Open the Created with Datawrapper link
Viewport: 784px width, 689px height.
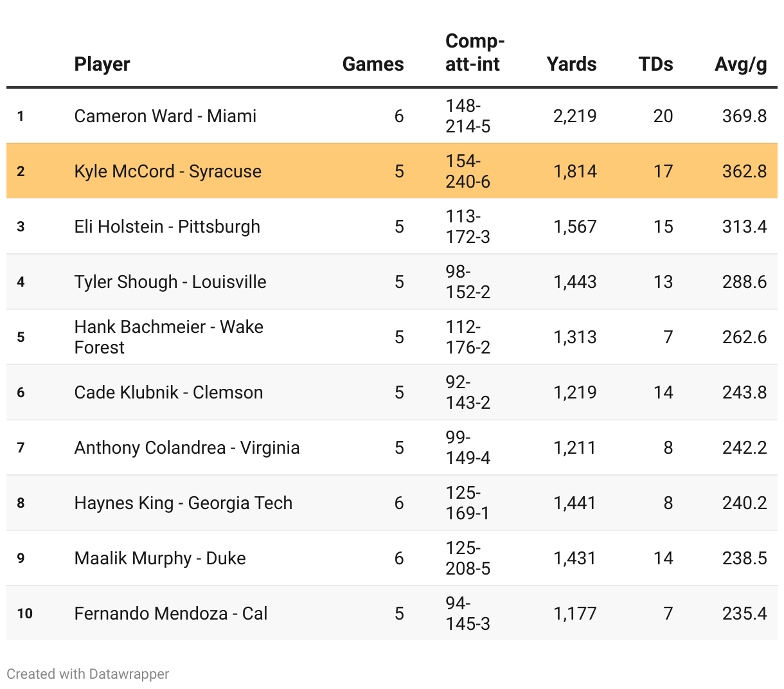tap(88, 674)
